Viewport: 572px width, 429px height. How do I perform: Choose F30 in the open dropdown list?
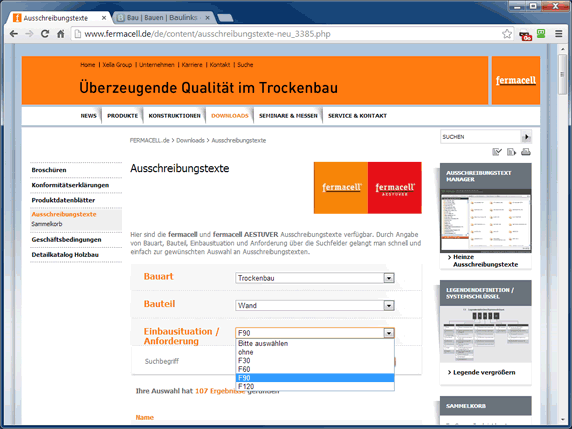click(315, 360)
